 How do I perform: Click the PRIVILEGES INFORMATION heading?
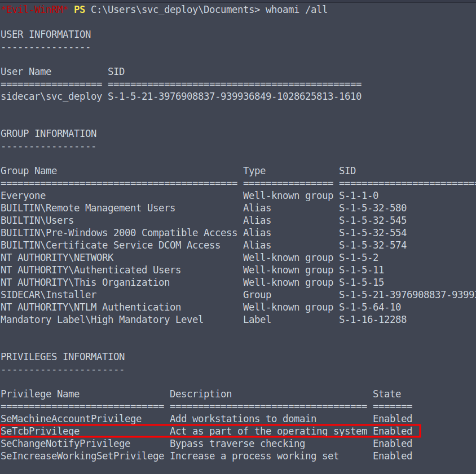(x=63, y=357)
